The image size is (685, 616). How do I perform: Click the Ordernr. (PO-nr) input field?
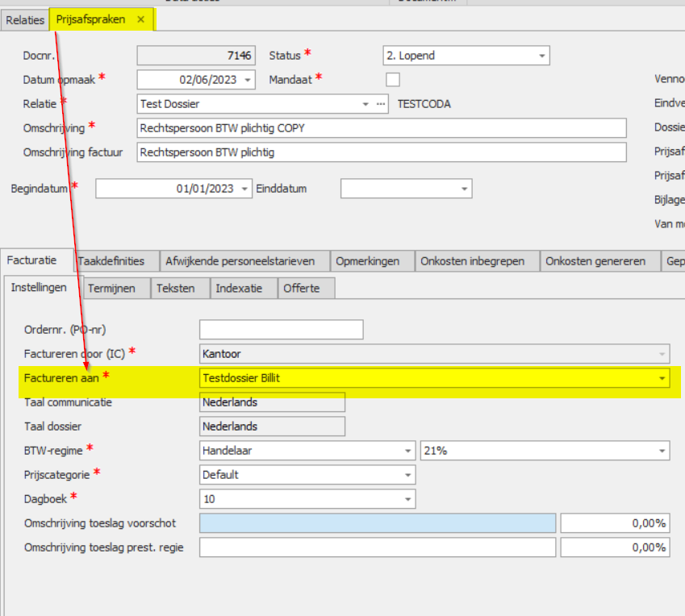pos(281,330)
